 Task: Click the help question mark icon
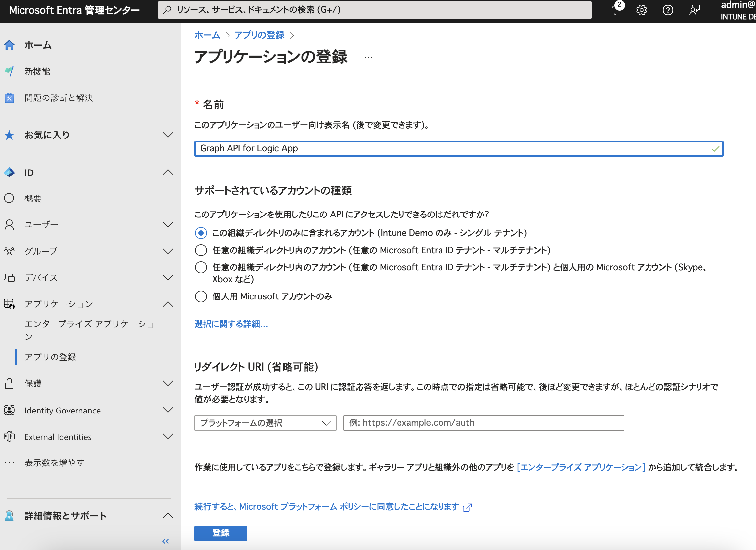668,10
